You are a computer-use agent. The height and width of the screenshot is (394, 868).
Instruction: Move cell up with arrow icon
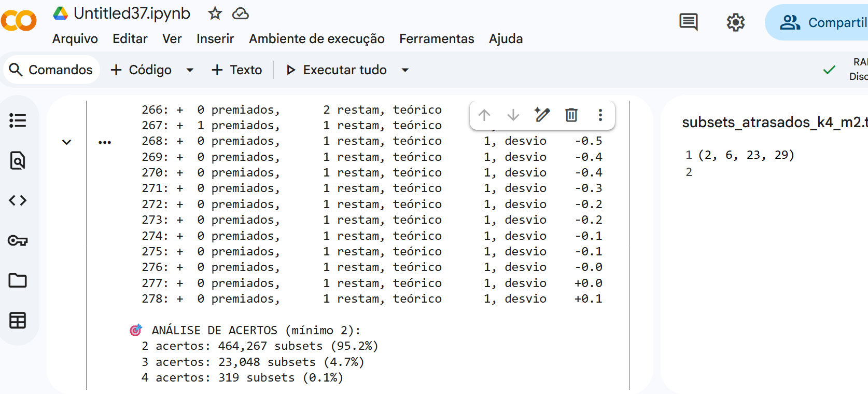(484, 115)
